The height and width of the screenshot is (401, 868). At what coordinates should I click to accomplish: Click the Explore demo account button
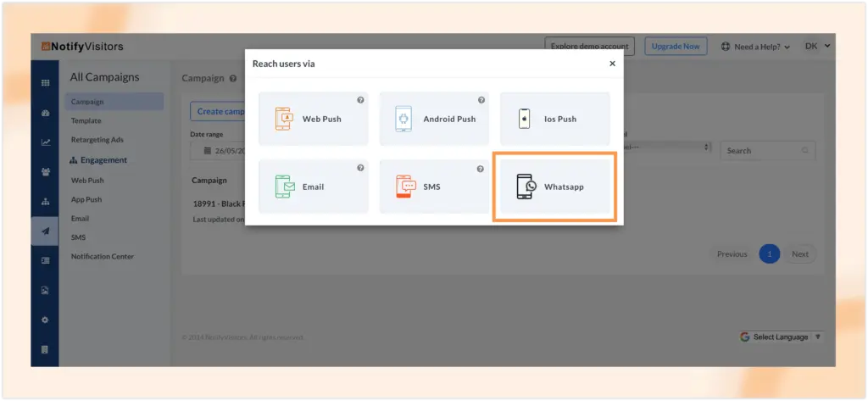pos(590,47)
